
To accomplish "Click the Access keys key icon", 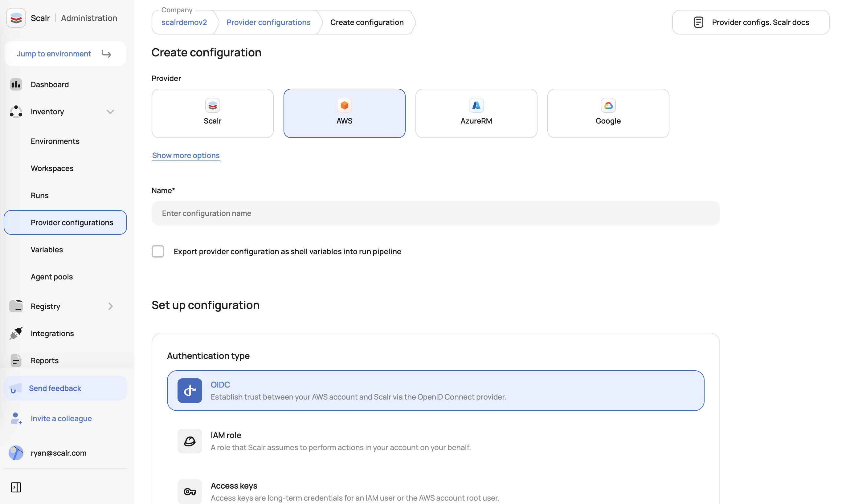I will [190, 491].
